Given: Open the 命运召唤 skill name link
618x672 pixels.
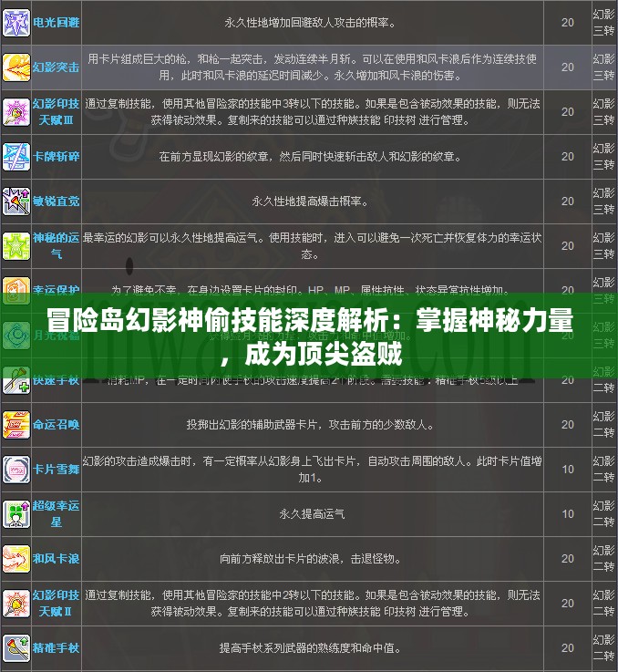Looking at the screenshot, I should click(57, 425).
